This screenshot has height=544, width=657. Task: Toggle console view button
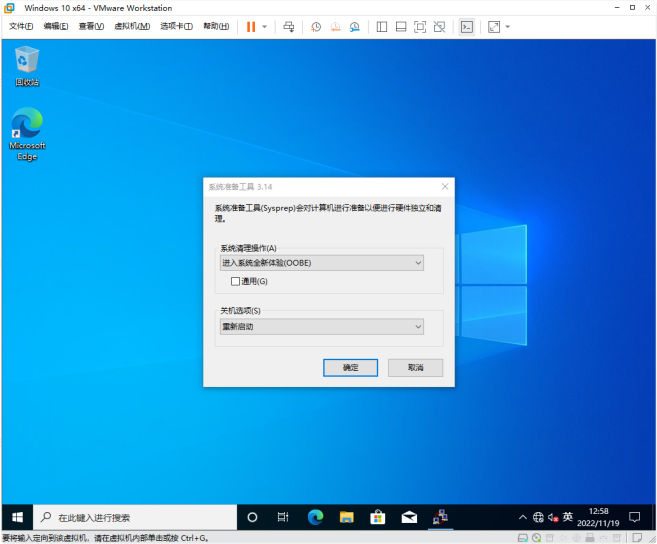(x=467, y=27)
